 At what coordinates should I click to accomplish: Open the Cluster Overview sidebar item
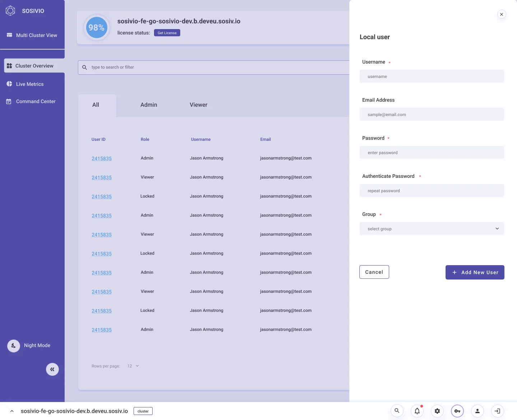(34, 66)
